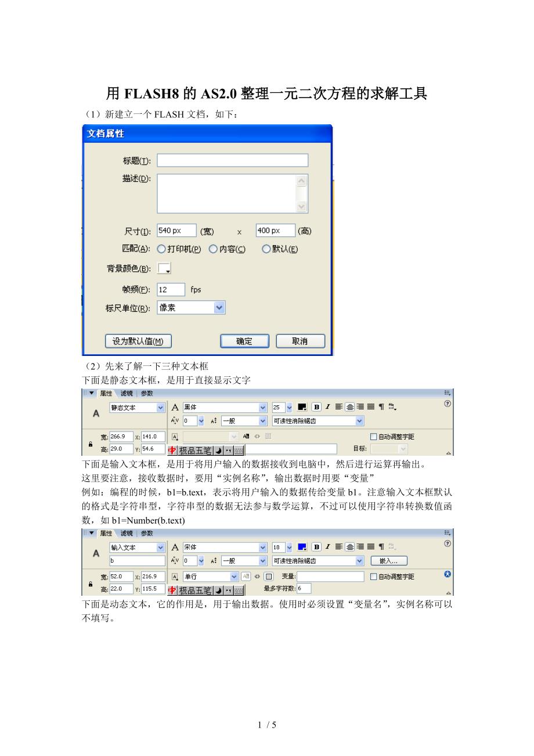Click left align in the input text panel

339,546
